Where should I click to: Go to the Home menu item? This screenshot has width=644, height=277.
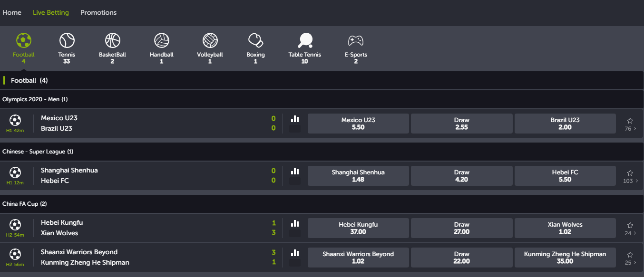pos(12,12)
